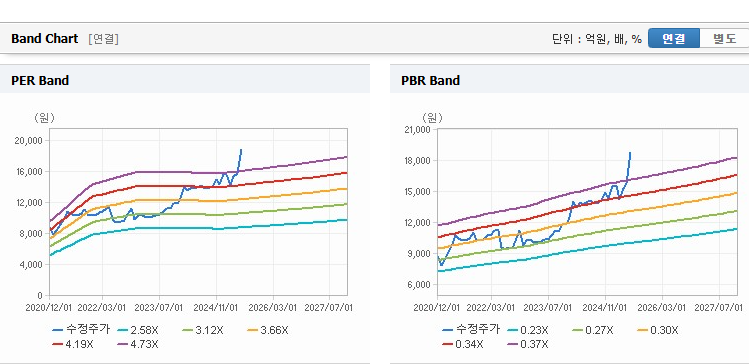Image resolution: width=749 pixels, height=364 pixels.
Task: Toggle the 3.66X legend entry
Action: pos(268,330)
